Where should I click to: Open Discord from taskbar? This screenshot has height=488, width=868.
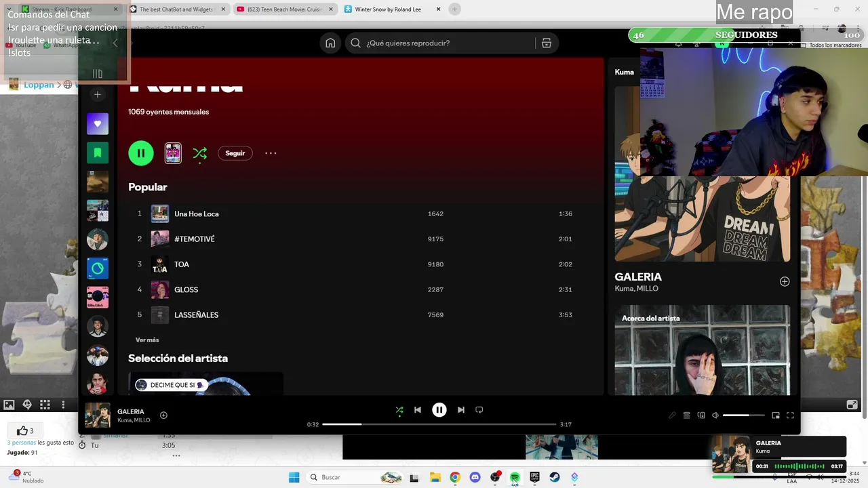pos(475,477)
